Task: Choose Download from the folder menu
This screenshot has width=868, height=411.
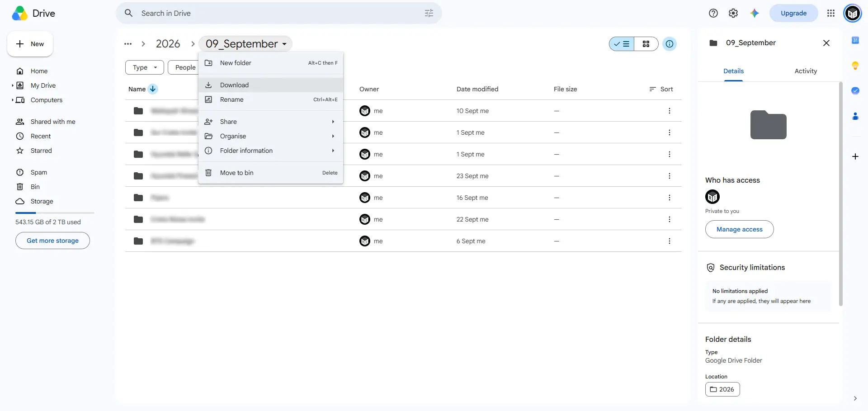Action: [x=271, y=85]
